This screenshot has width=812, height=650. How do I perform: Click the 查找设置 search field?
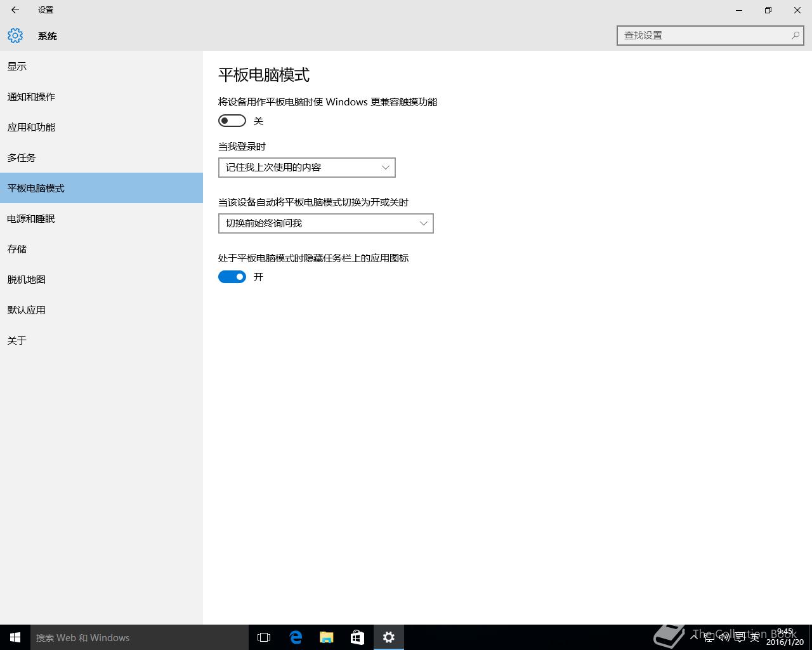pyautogui.click(x=710, y=36)
